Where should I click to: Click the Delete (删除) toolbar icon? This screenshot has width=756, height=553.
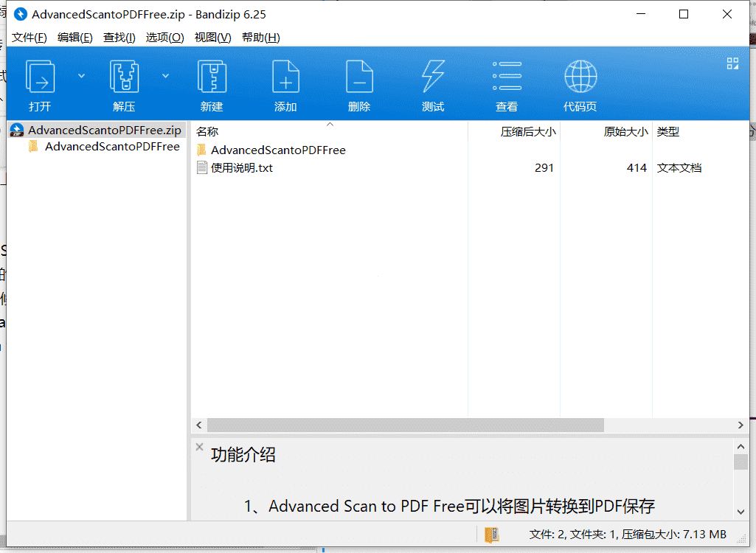click(x=360, y=77)
